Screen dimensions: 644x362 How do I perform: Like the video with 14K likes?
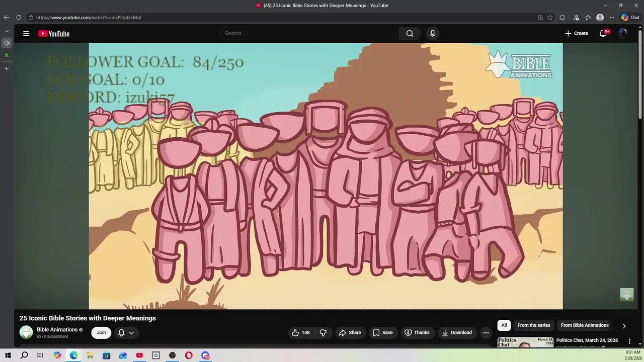point(301,332)
